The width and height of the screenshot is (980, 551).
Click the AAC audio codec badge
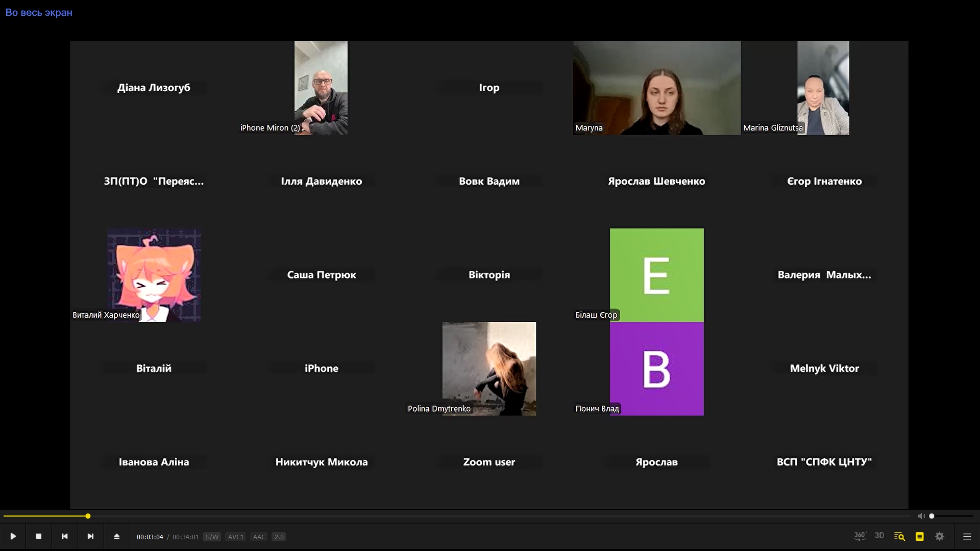coord(259,537)
